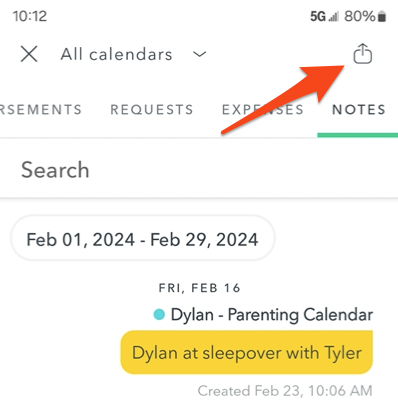Tap the 80% battery percentage
Screen dimensions: 398x406
[360, 16]
